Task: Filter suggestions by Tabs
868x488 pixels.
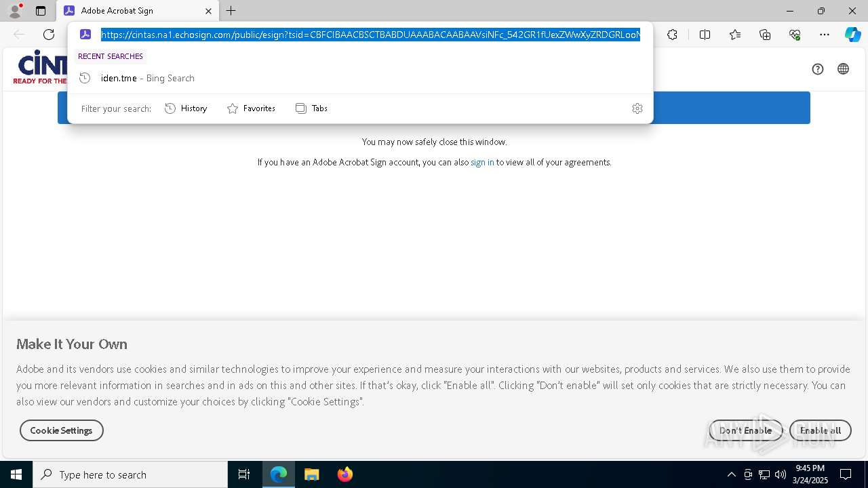Action: coord(311,108)
